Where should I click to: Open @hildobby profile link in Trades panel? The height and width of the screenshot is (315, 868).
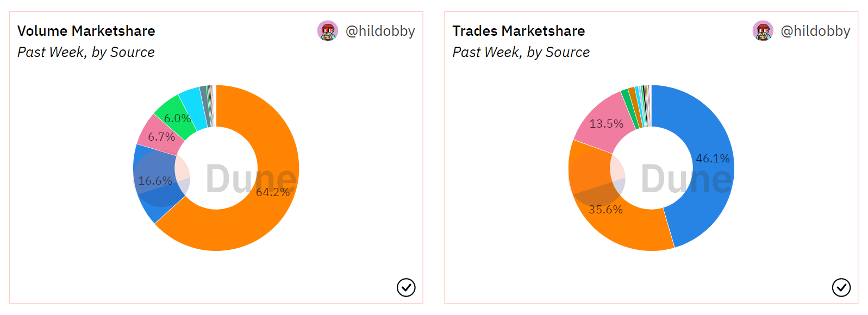[x=815, y=31]
